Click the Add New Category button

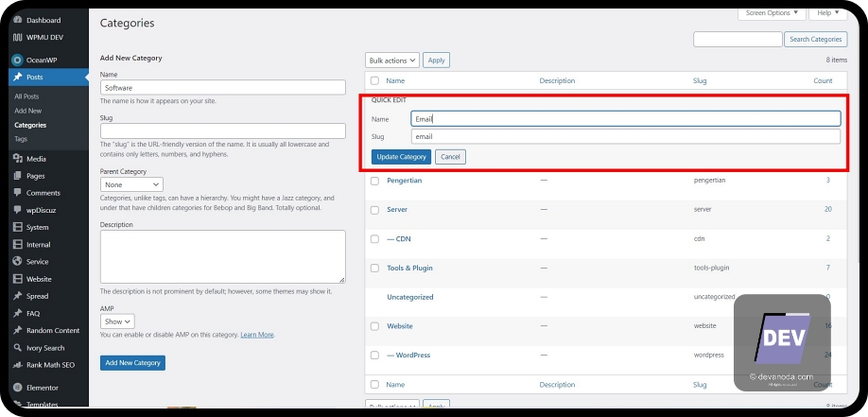coord(133,363)
